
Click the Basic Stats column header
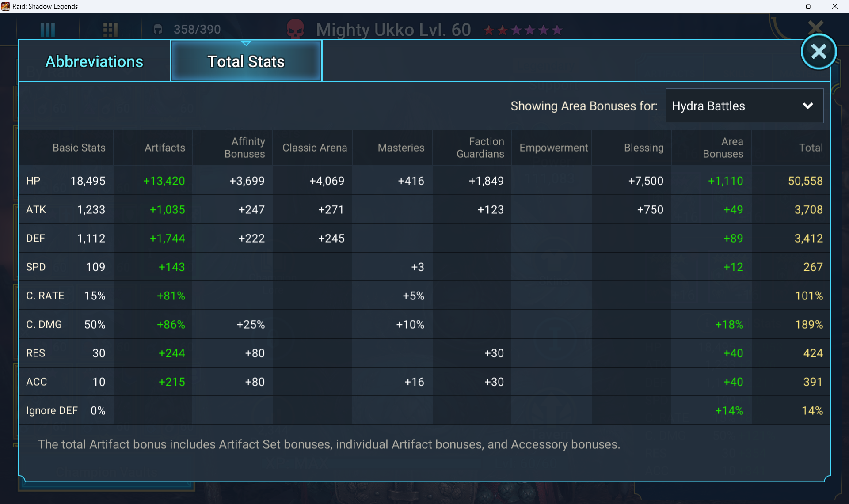(79, 148)
